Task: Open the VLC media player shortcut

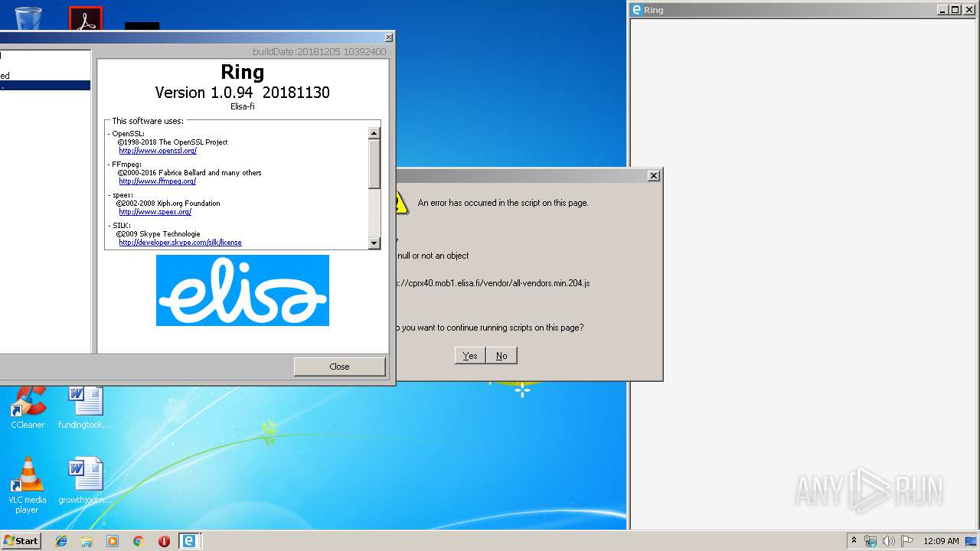Action: pyautogui.click(x=28, y=485)
